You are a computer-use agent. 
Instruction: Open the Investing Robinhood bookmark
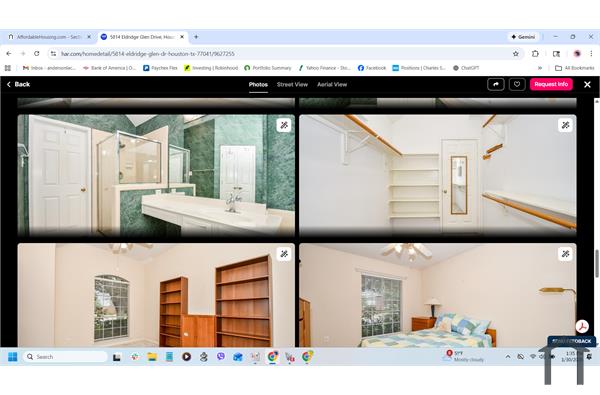tap(211, 68)
